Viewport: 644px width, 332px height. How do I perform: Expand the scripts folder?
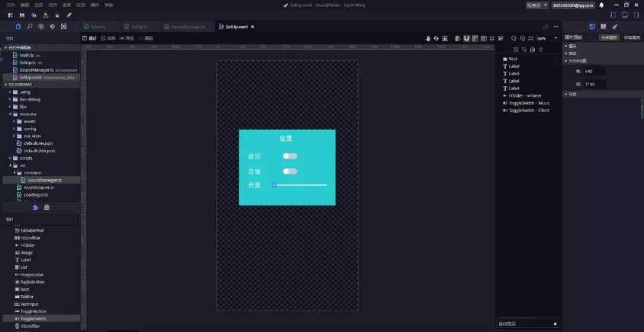click(x=26, y=158)
